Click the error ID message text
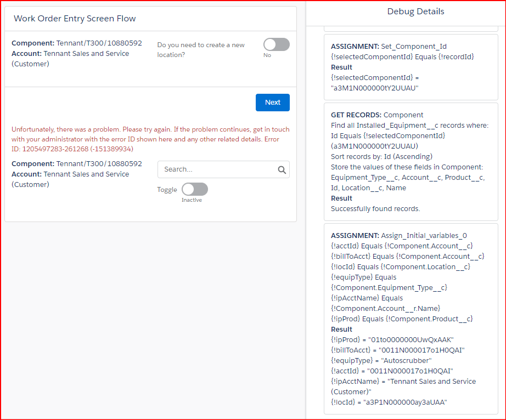The height and width of the screenshot is (420, 506). (x=150, y=139)
